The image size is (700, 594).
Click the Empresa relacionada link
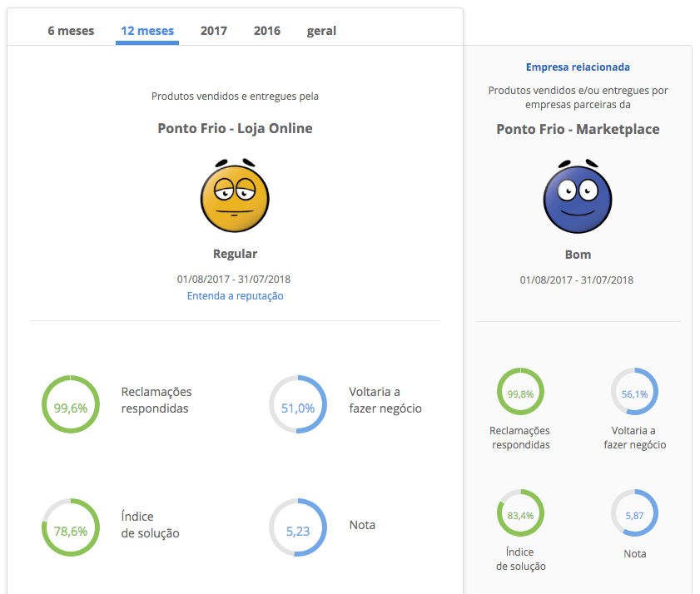(578, 67)
